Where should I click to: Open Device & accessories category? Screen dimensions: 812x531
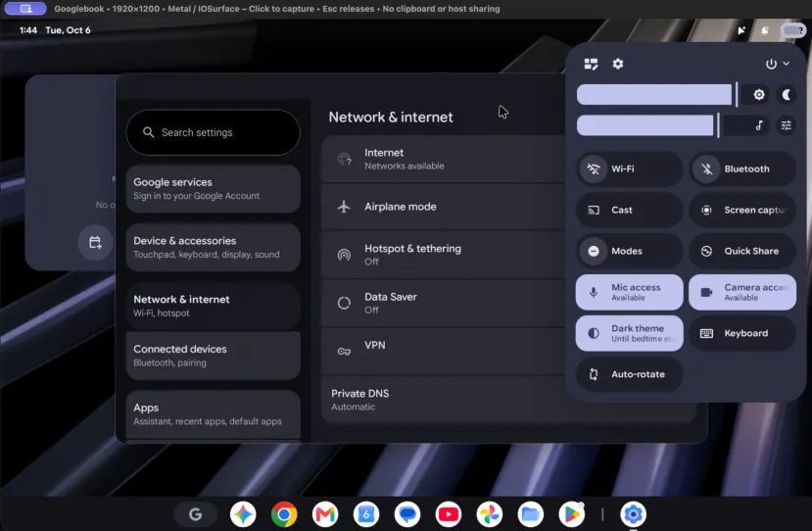(x=213, y=248)
